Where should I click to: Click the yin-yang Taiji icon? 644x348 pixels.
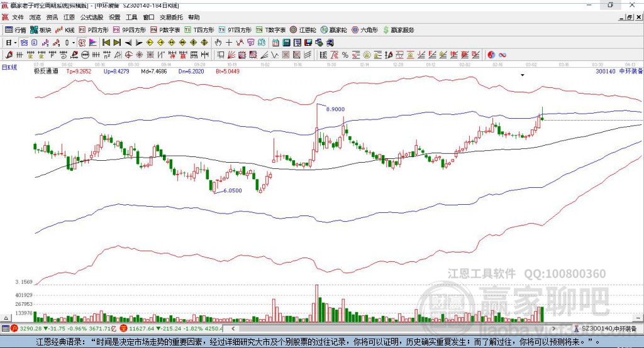(x=491, y=55)
